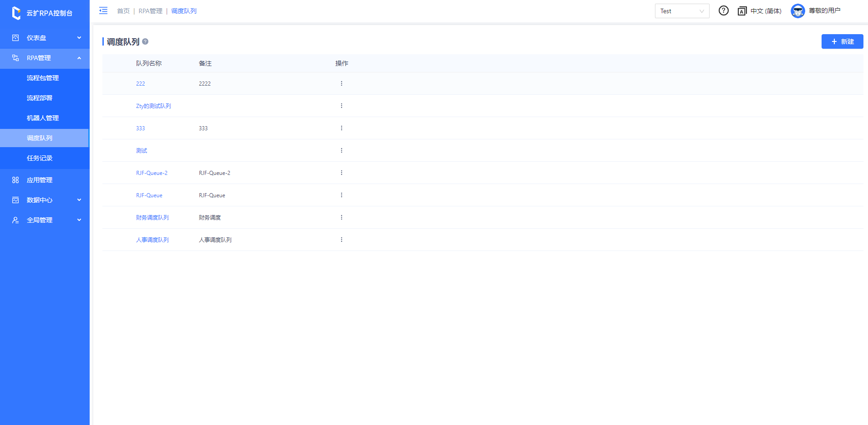Collapse the RPA管理 sidebar section
Screen dimensions: 868x425
pos(45,58)
